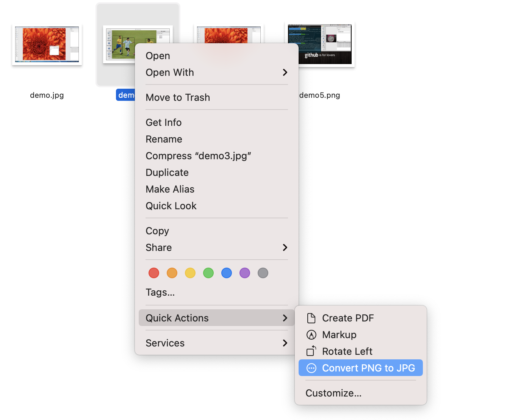Open the selected demo3.jpg file

click(158, 55)
